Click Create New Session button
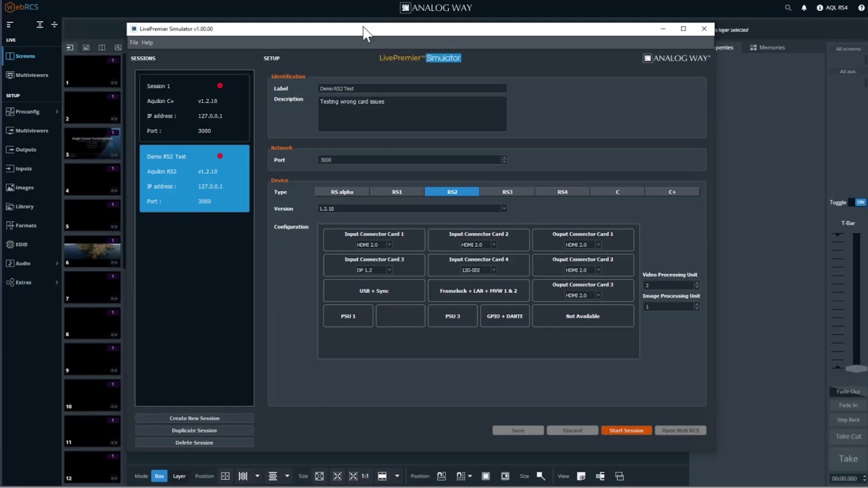868x488 pixels. click(x=195, y=418)
